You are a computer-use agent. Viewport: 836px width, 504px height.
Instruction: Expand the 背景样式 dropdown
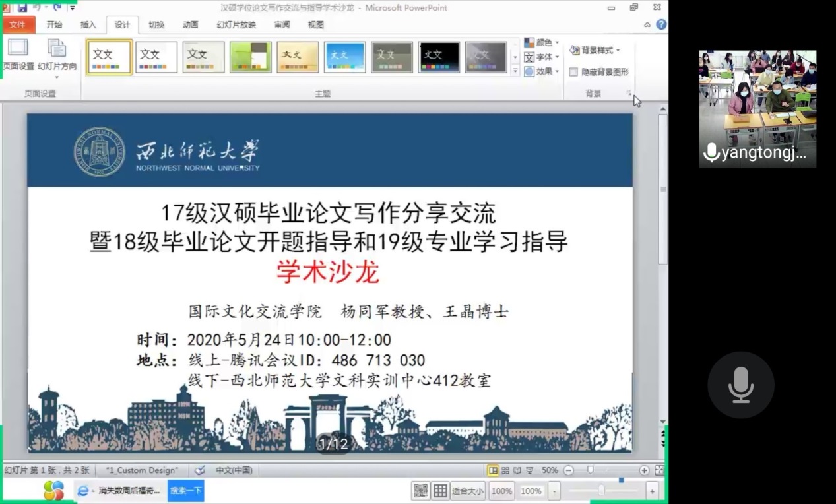click(595, 50)
